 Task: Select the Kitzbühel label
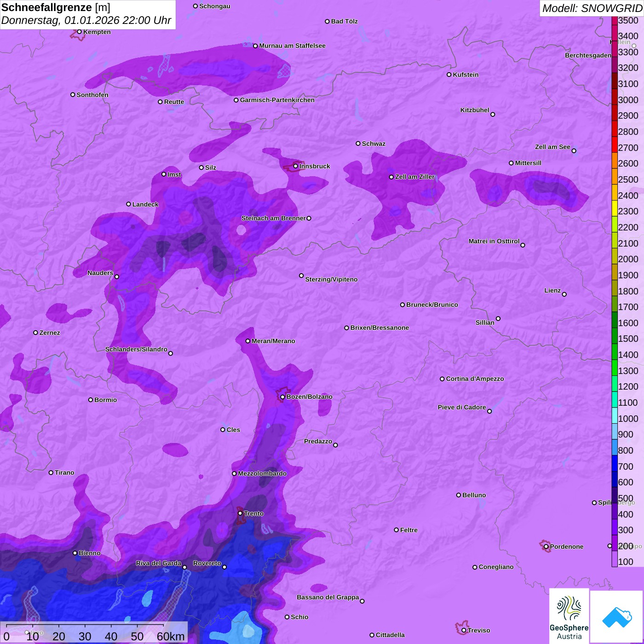(475, 110)
